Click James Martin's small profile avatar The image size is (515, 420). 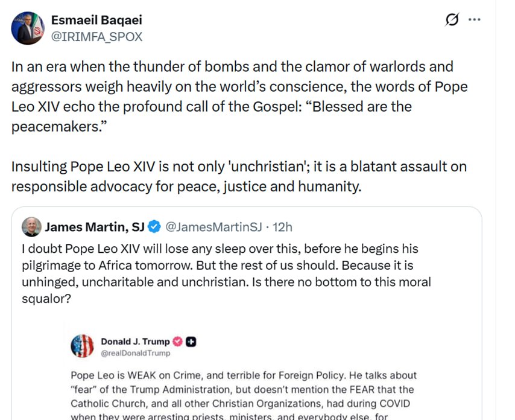click(31, 227)
